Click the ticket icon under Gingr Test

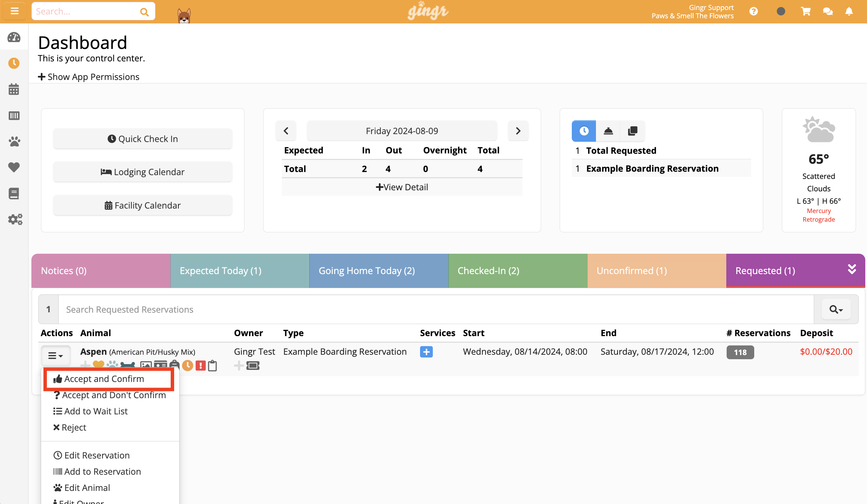tap(253, 365)
